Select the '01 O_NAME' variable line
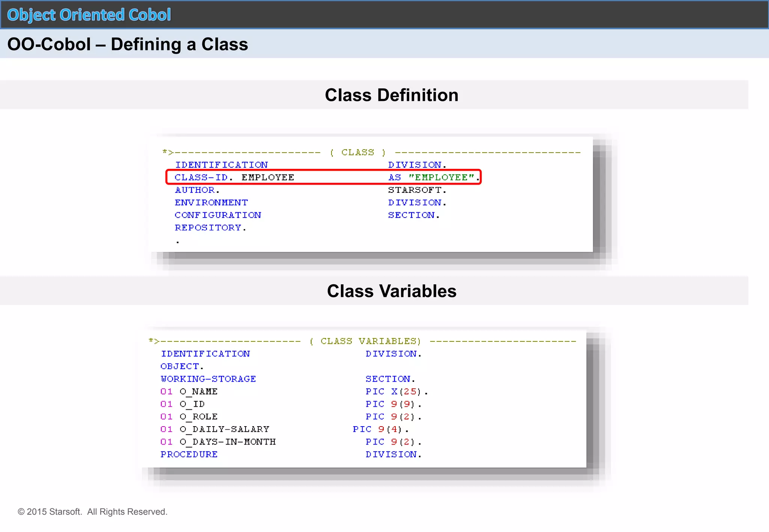The height and width of the screenshot is (532, 769). 189,392
